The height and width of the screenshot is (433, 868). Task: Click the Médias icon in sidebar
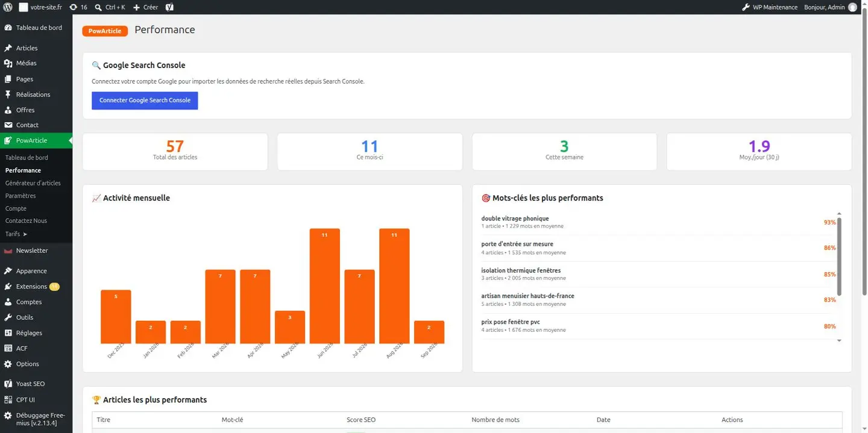(8, 63)
